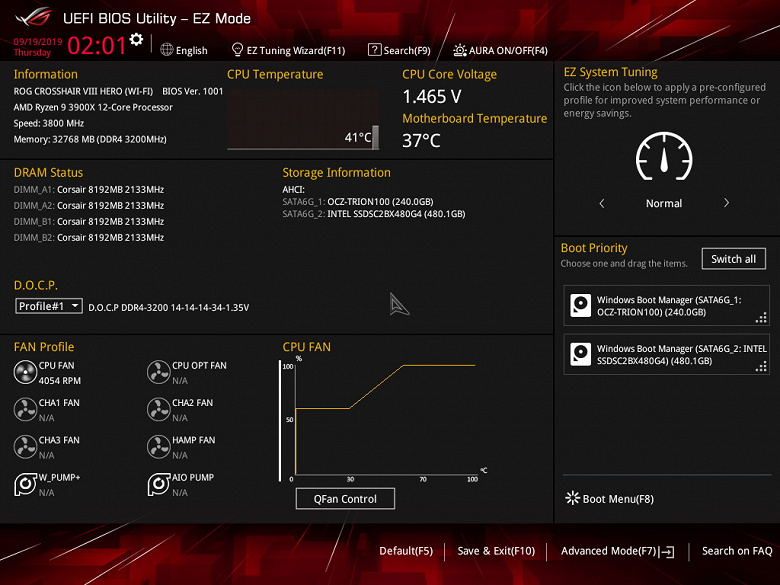Click the 37°C motherboard temperature value
Viewport: 780px width, 585px height.
[x=421, y=141]
